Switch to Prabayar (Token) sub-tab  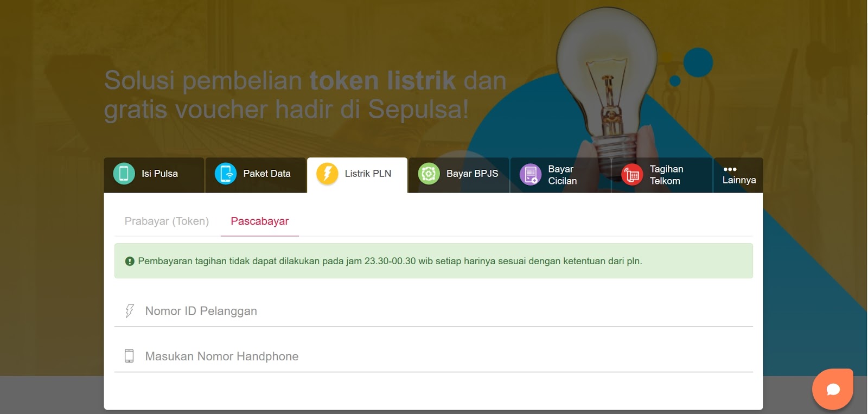(167, 221)
